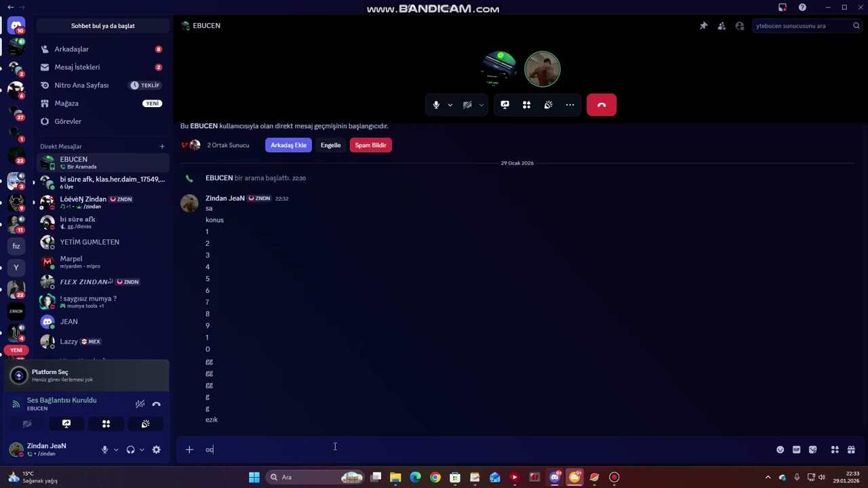Jump to new items with YENİ pill
This screenshot has width=868, height=488.
pyautogui.click(x=16, y=350)
